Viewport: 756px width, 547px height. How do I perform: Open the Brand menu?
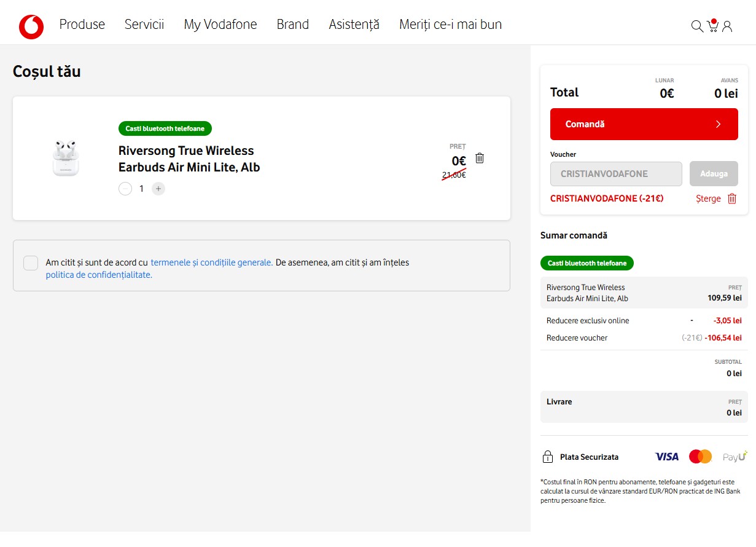click(293, 25)
